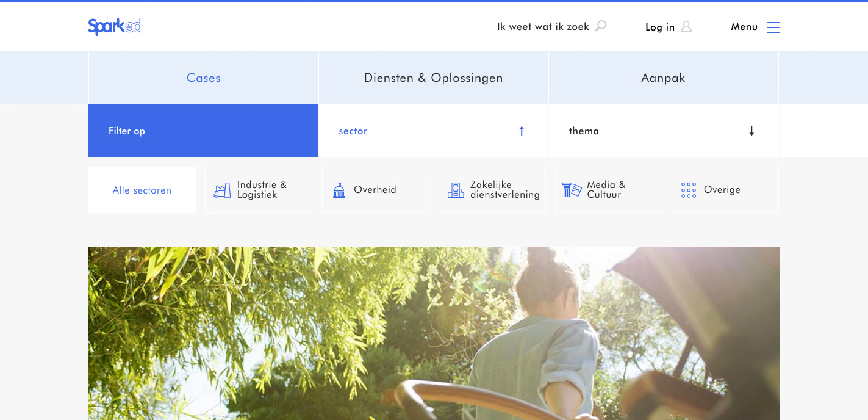Click the Sparked logo
This screenshot has height=420, width=868.
[x=115, y=27]
